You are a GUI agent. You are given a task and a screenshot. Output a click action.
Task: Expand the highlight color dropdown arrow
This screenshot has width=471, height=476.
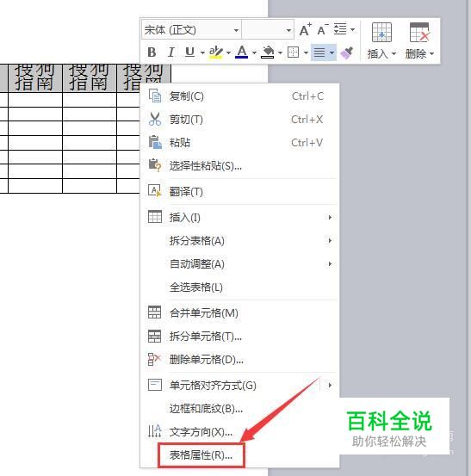(228, 53)
